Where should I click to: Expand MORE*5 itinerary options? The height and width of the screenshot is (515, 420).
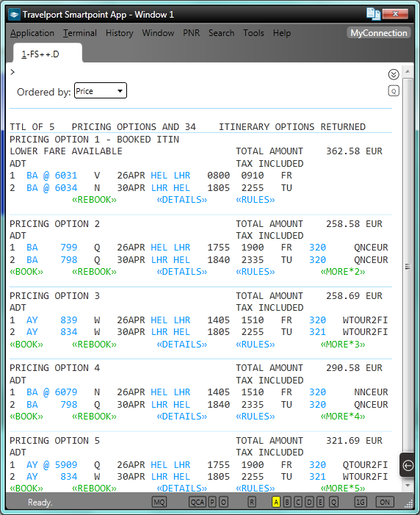coord(343,488)
